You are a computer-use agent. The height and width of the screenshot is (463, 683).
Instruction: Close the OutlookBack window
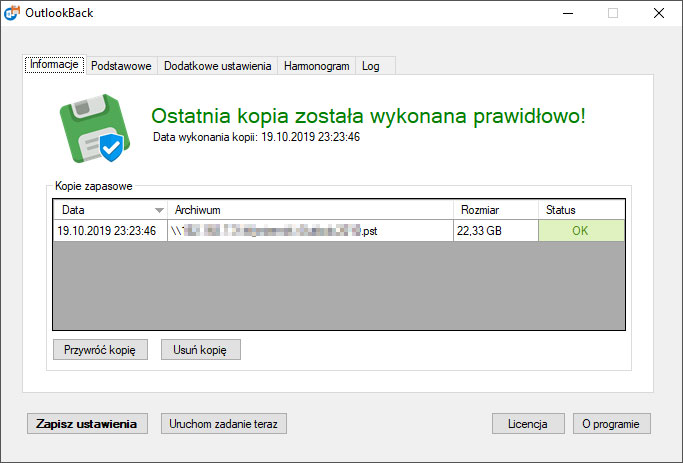(659, 13)
